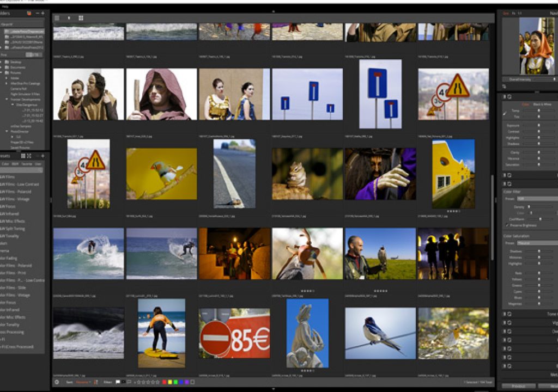The image size is (558, 392).
Task: Click the Previous button
Action: (x=519, y=386)
